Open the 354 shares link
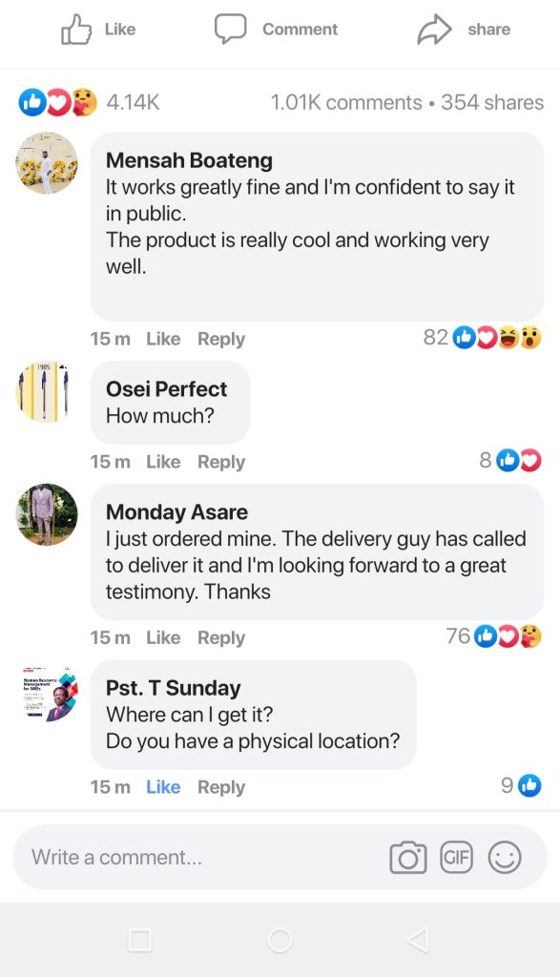 [x=492, y=102]
